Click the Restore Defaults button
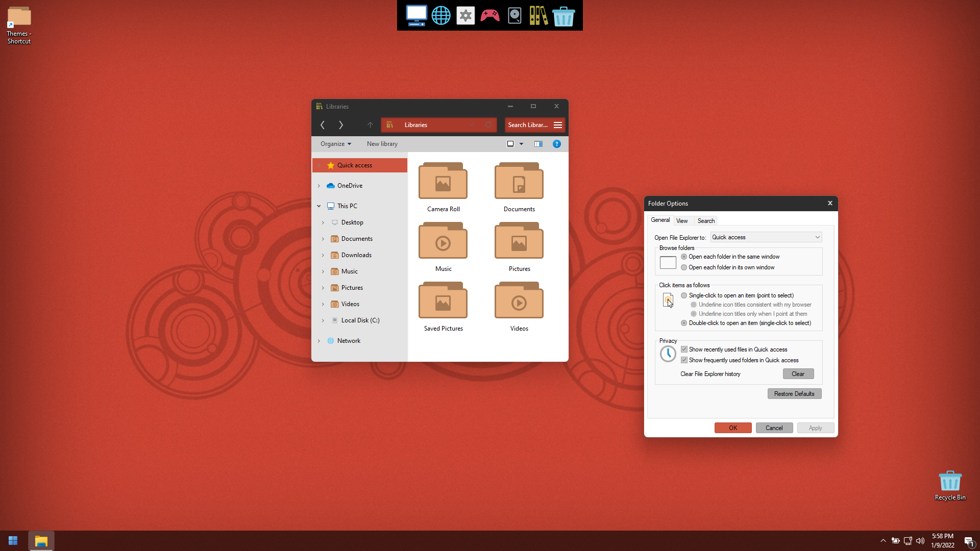Screen dimensions: 980x551 click(x=794, y=394)
